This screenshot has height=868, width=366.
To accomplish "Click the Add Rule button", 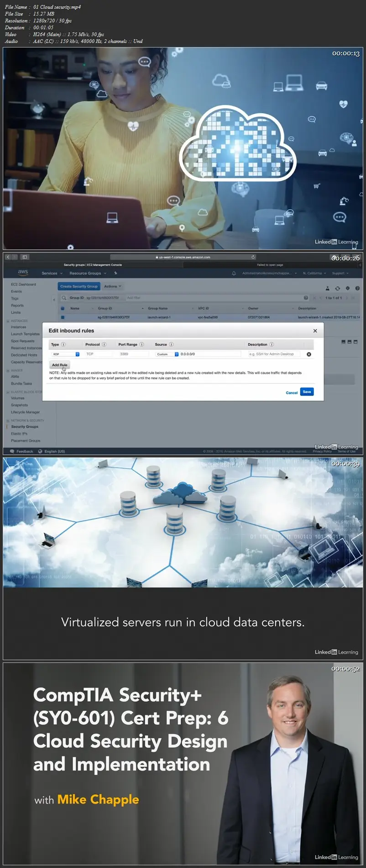I will 59,365.
